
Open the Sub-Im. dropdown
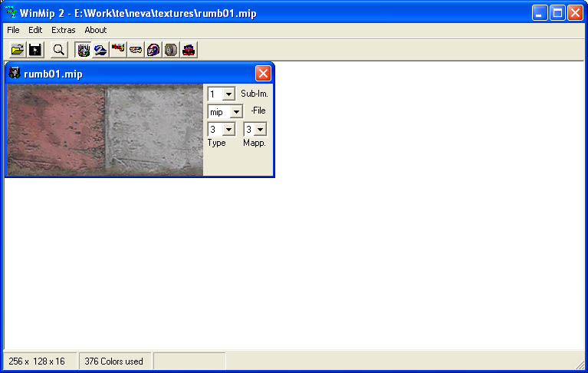click(228, 94)
